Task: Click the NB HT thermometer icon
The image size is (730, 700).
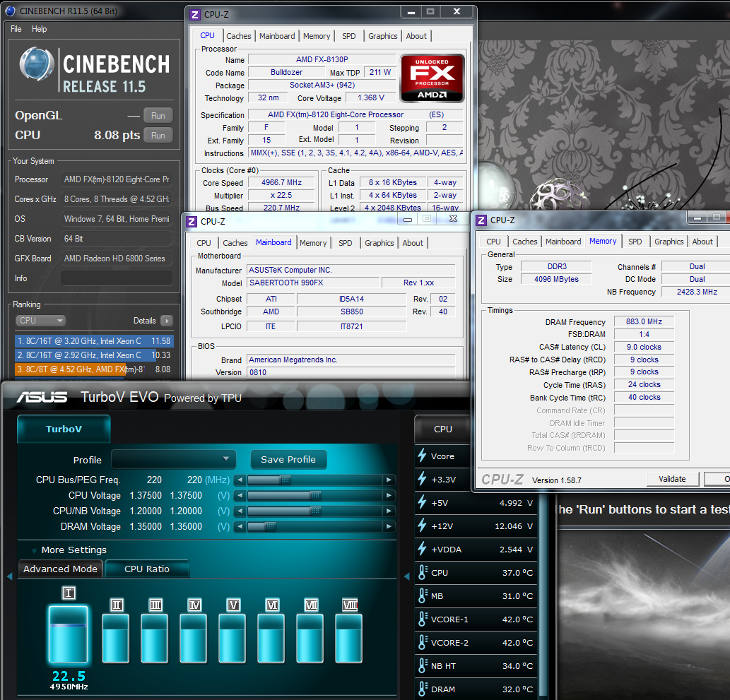Action: [423, 665]
